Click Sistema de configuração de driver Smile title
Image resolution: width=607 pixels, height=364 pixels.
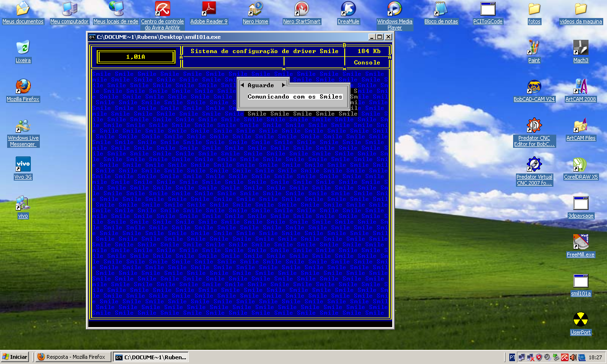click(265, 51)
